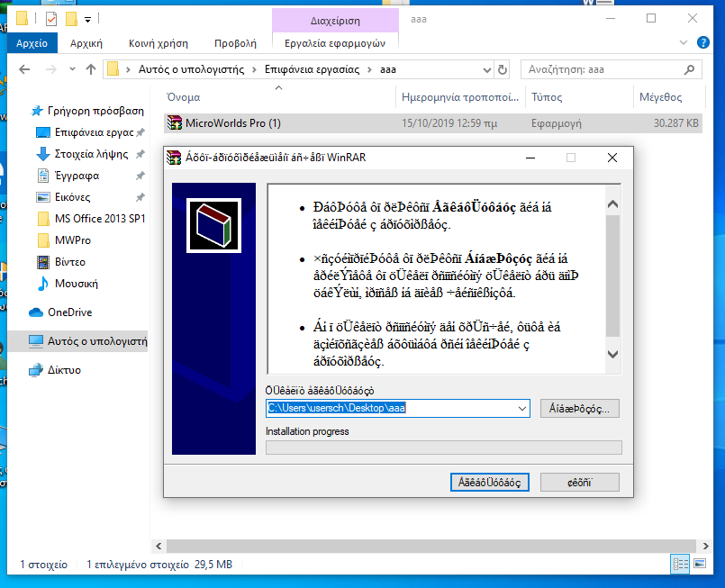Click the properties checkmark quick access icon
This screenshot has height=588, width=725.
(x=51, y=19)
